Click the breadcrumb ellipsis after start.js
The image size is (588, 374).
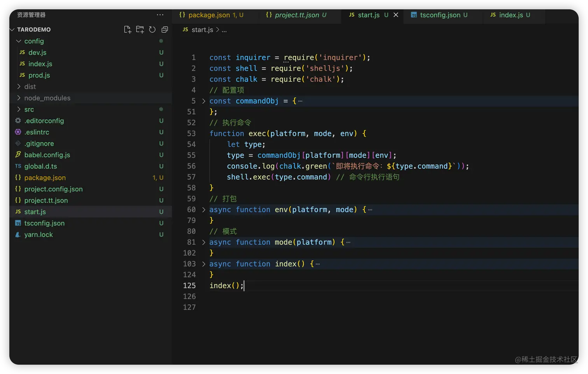point(224,30)
